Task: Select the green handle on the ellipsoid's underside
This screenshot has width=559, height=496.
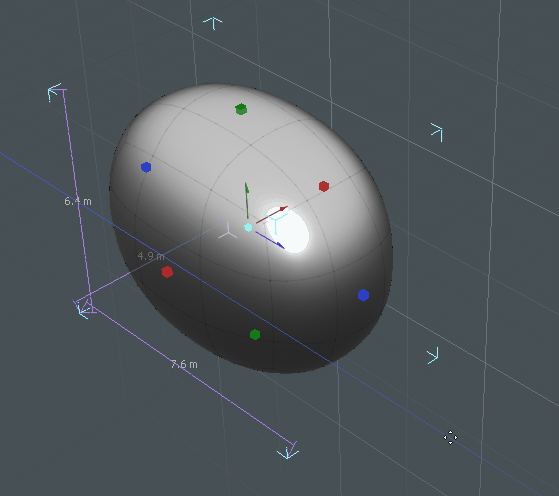Action: point(255,334)
